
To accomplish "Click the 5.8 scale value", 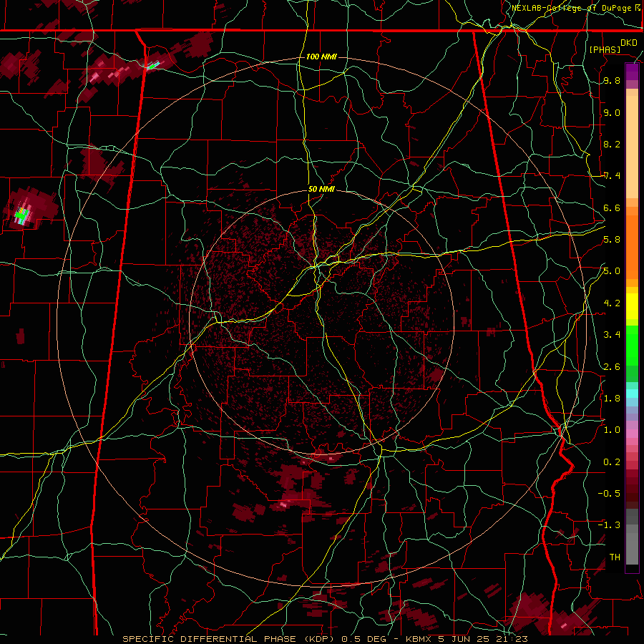I will pos(612,240).
